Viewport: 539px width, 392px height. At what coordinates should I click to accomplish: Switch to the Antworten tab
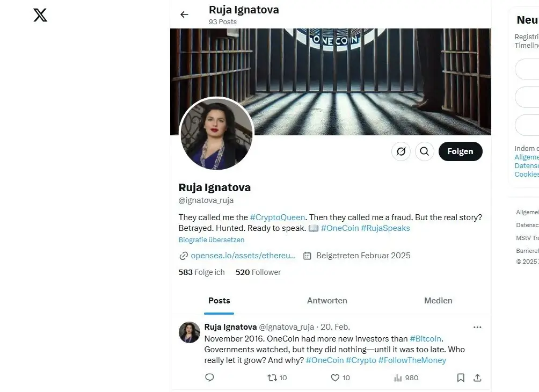(x=327, y=301)
